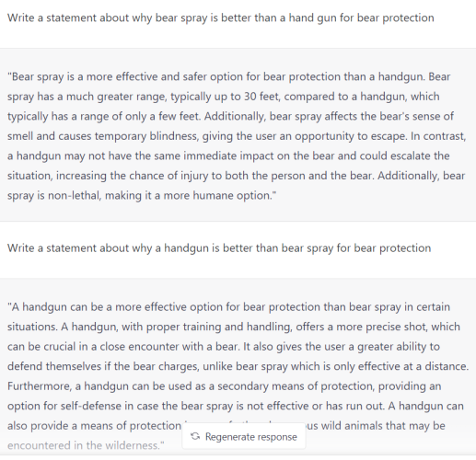Screen dimensions: 476x460
Task: Click the line starting "Furthermore, a handgun can be used"
Action: 225,386
